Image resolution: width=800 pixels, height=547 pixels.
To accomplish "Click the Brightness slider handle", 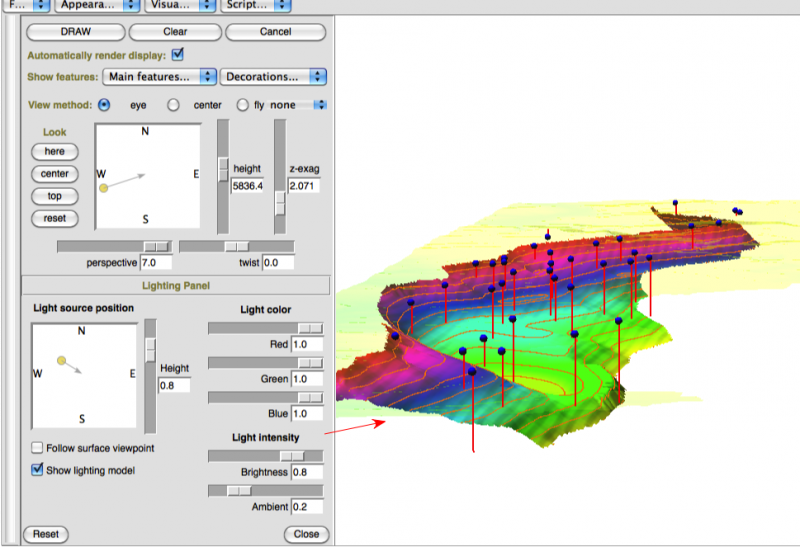I will [292, 455].
